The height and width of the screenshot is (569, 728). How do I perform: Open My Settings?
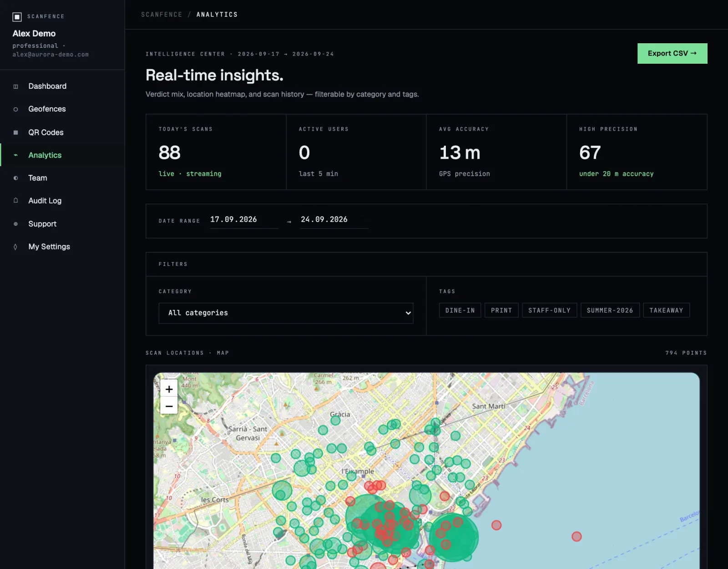coord(62,247)
